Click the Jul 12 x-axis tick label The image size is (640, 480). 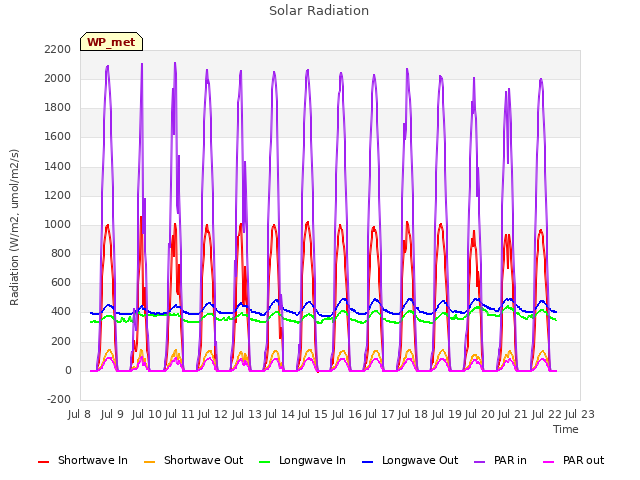213,414
